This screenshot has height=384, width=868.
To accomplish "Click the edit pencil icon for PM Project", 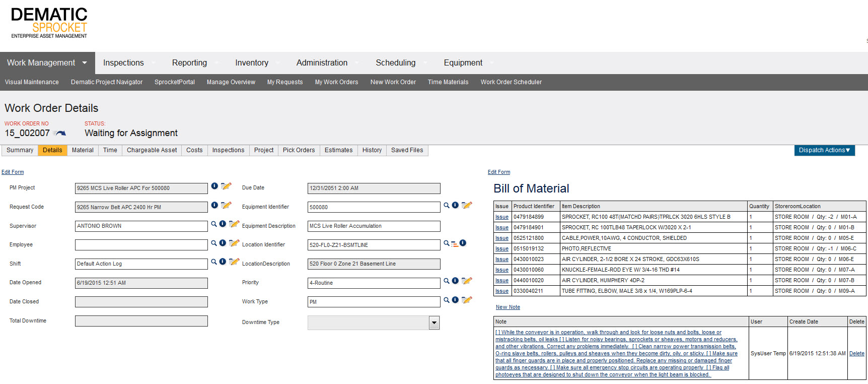I will (226, 186).
